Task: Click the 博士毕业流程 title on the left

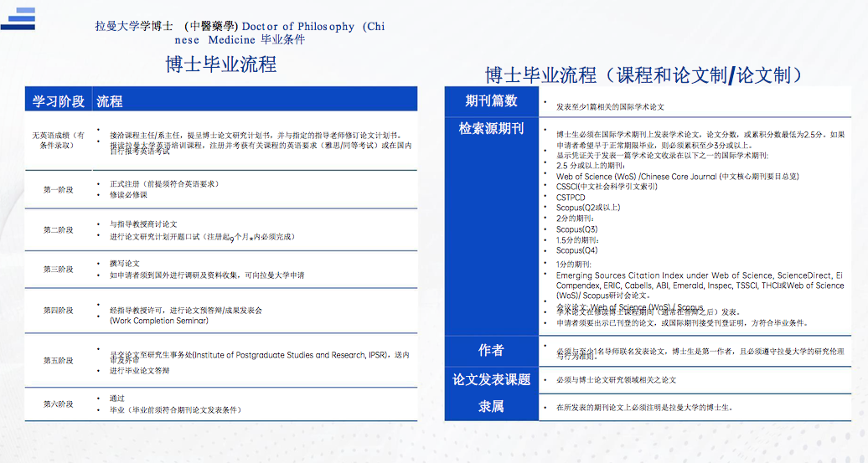Action: [220, 64]
